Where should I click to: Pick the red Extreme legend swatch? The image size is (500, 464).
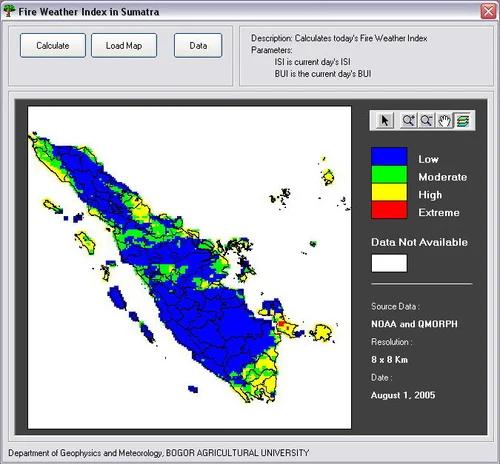click(x=389, y=210)
